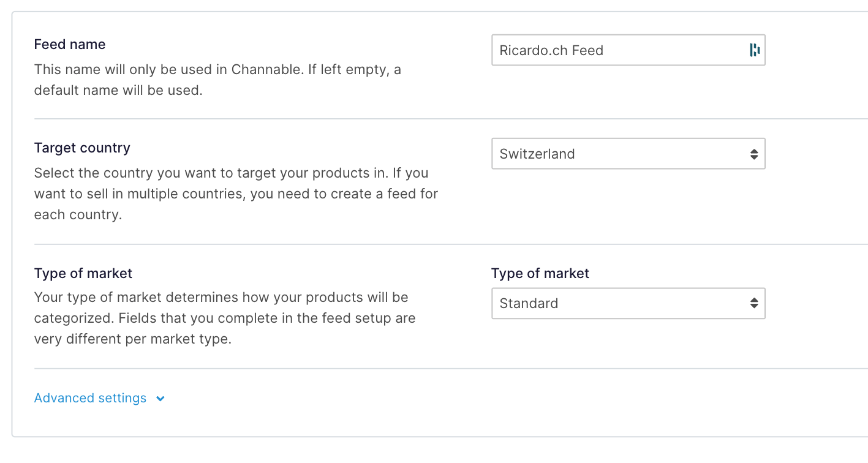868x463 pixels.
Task: Select the "Switzerland" value text
Action: click(537, 154)
